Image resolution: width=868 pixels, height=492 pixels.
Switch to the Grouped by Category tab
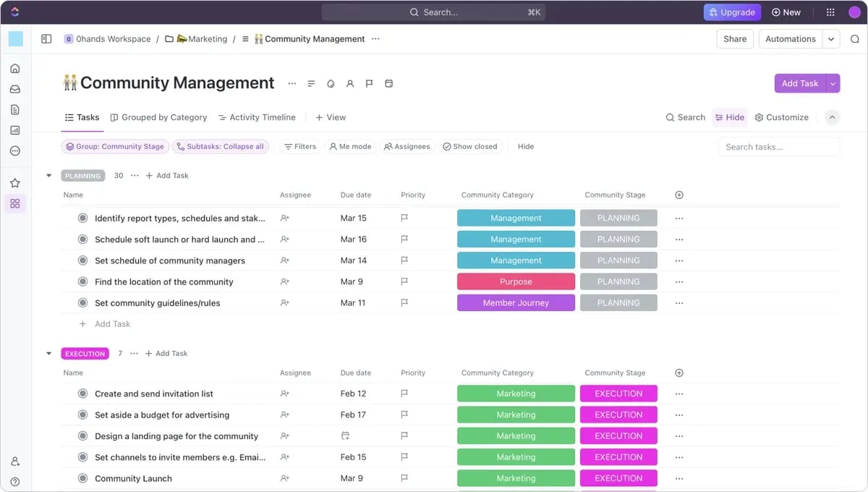pyautogui.click(x=158, y=116)
